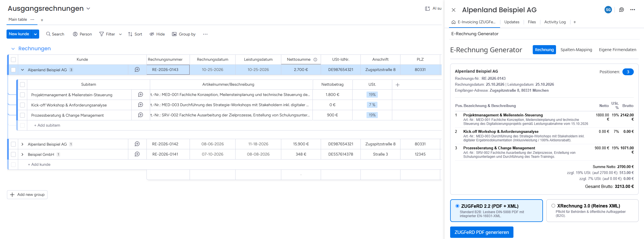Screen dimensions: 644x239
Task: Click the New kunde button
Action: click(19, 34)
